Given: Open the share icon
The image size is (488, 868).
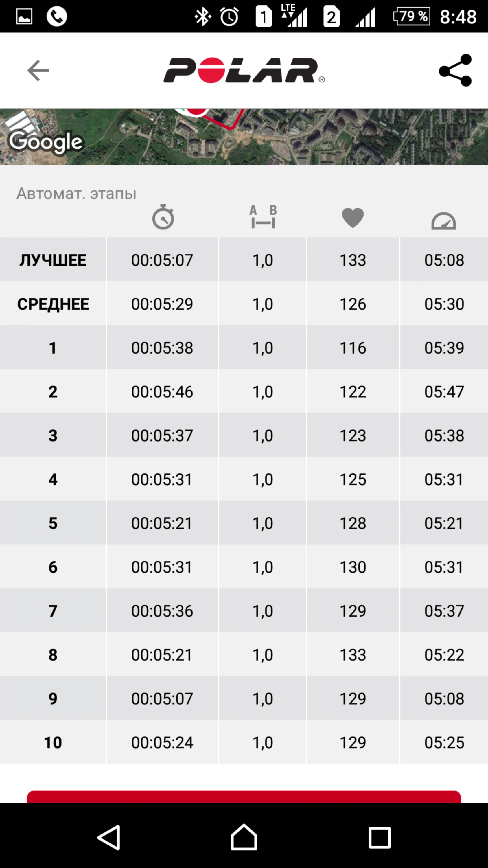Looking at the screenshot, I should (x=455, y=70).
